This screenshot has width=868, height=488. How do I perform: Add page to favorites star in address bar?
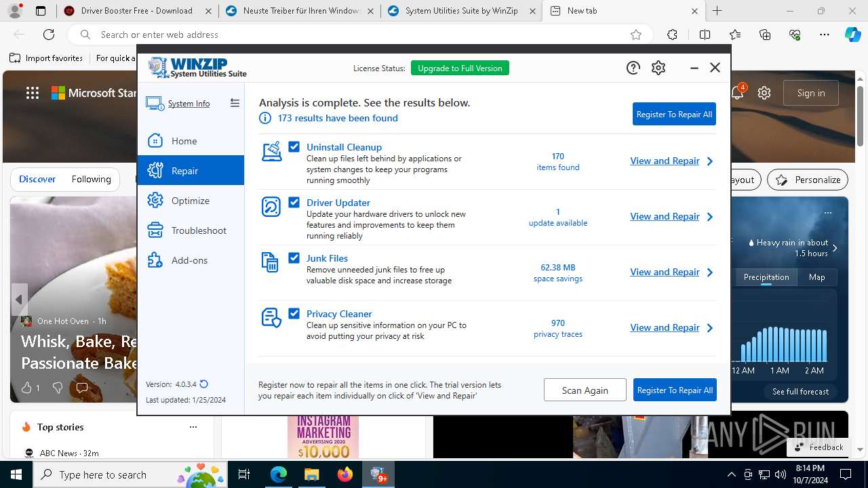[636, 35]
